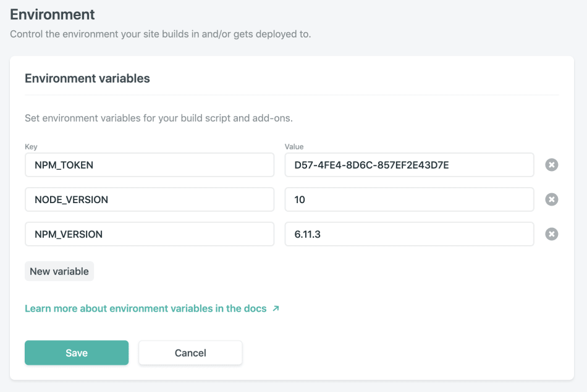Delete the NODE_VERSION variable with its X icon

click(551, 199)
